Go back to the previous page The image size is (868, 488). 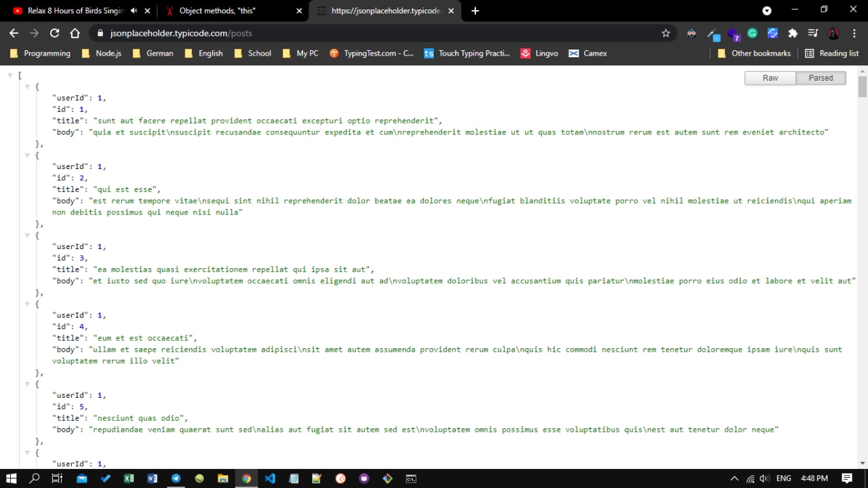(x=14, y=33)
